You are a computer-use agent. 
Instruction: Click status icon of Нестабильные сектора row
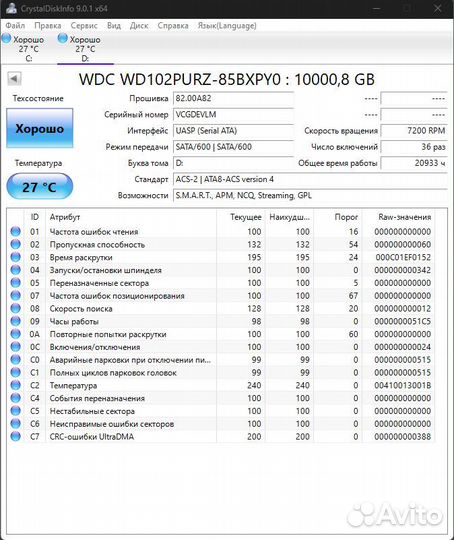click(x=16, y=411)
